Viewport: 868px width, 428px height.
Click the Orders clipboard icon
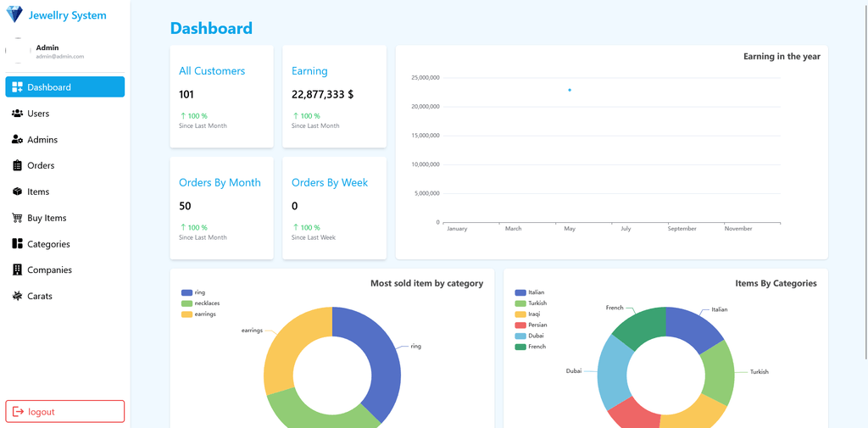click(x=17, y=166)
